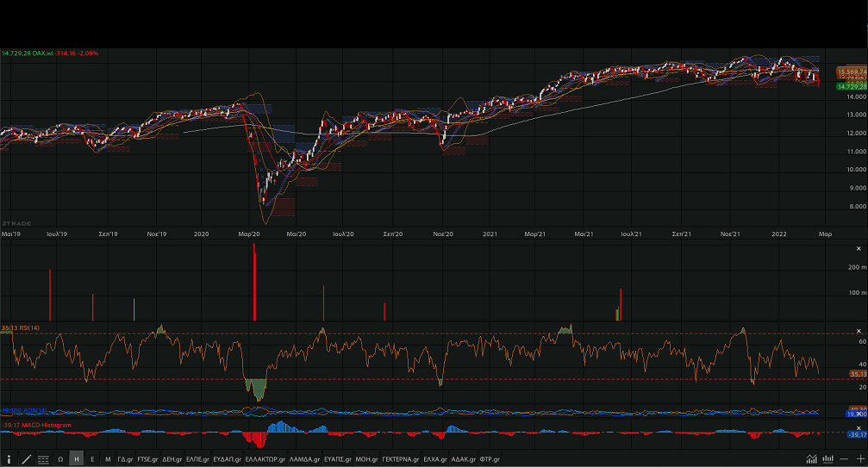Open the chart info icon
Screen dimensions: 868x467
click(9, 458)
